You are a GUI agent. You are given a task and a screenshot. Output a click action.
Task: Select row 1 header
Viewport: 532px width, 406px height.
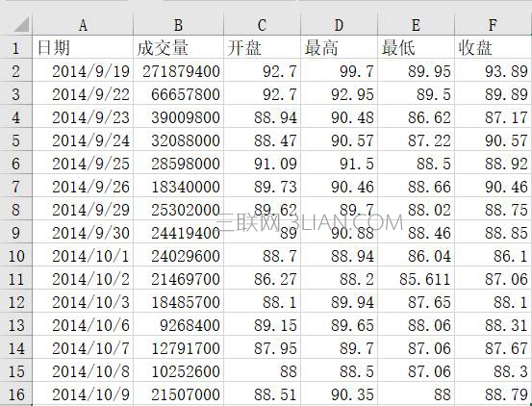(x=16, y=47)
